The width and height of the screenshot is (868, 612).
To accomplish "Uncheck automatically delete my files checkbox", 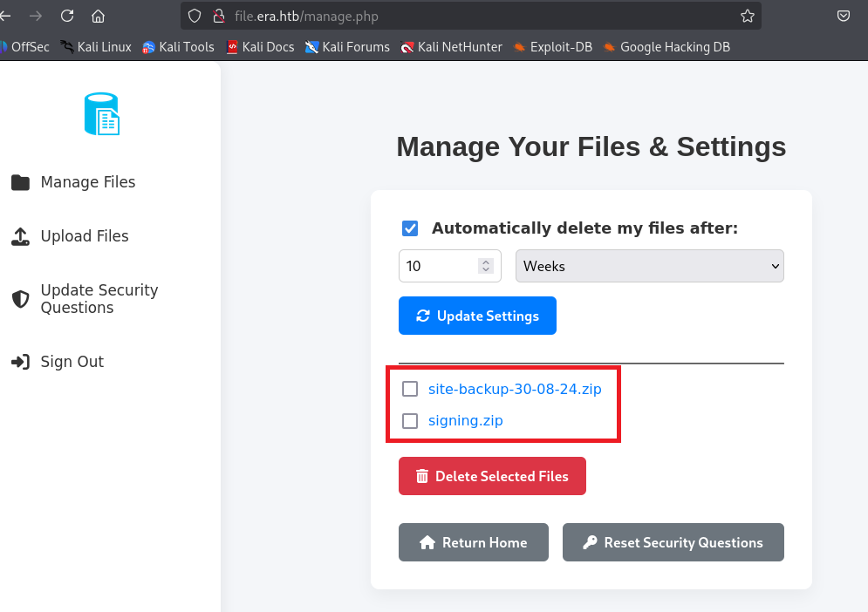I will tap(410, 228).
